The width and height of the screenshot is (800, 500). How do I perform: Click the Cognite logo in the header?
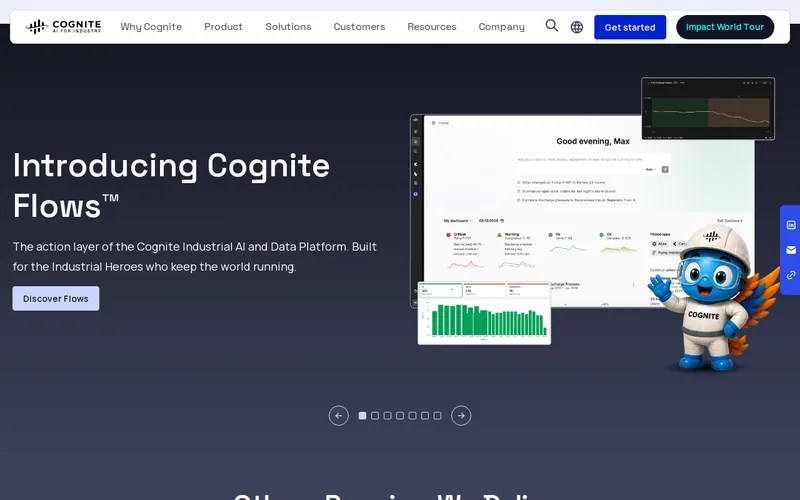[x=63, y=27]
